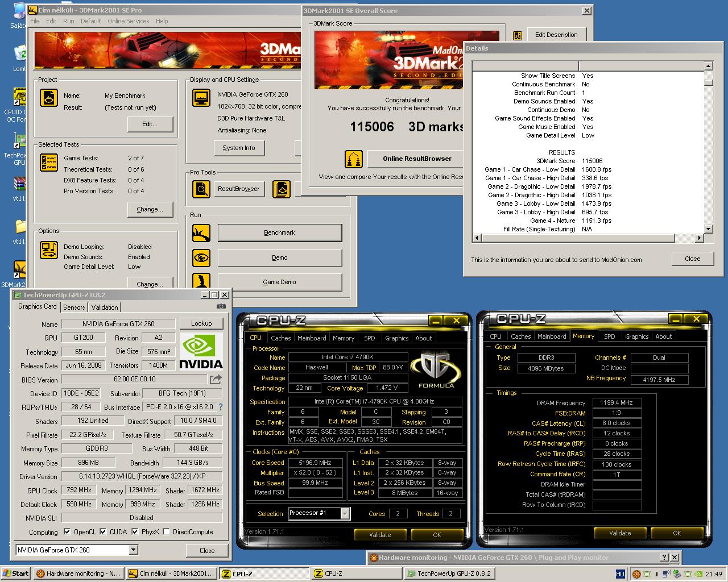The height and width of the screenshot is (582, 728).
Task: Click the Project icon in 3DMark window
Action: coord(49,98)
